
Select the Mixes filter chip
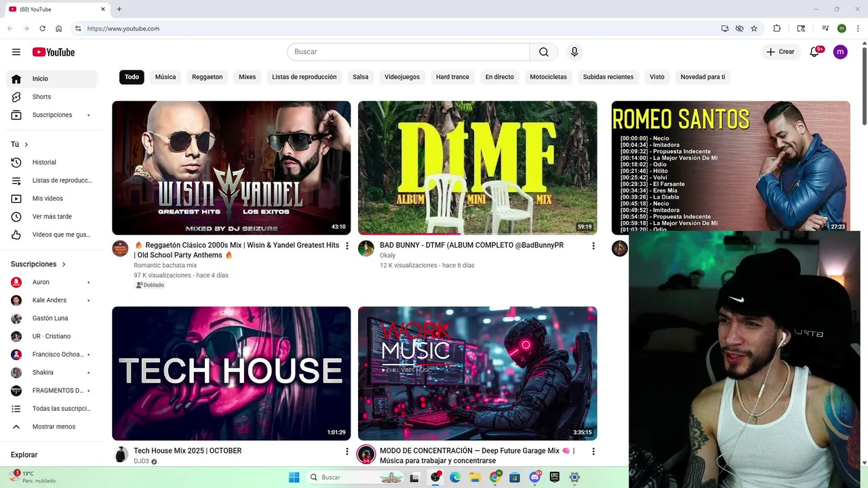tap(248, 77)
